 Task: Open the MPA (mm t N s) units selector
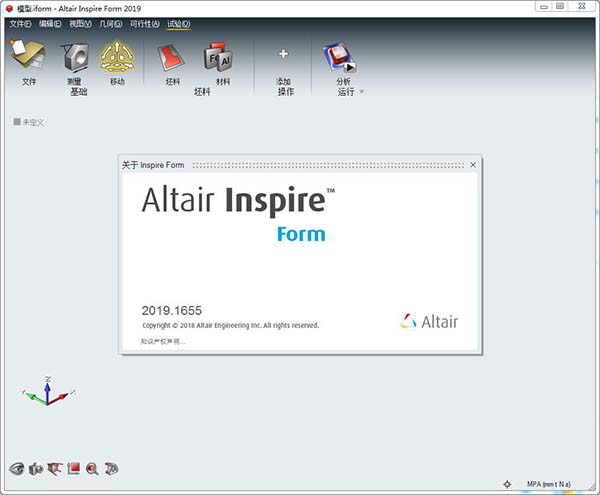click(x=549, y=484)
